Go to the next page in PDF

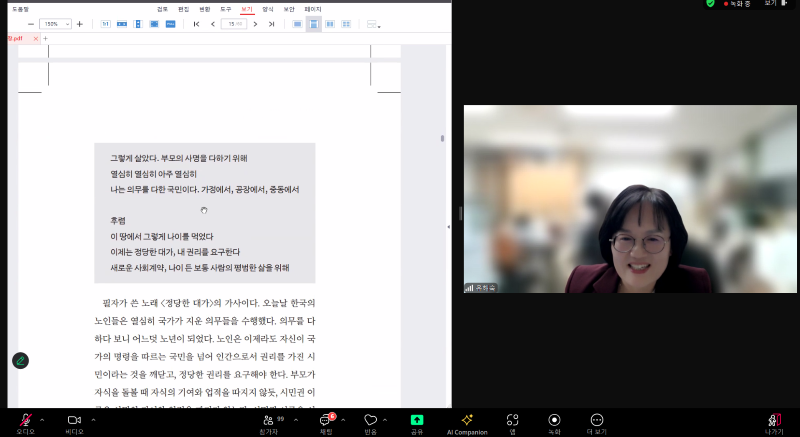click(254, 24)
